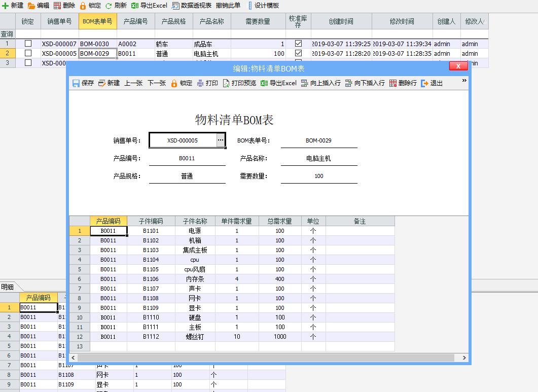Insert a row above in BOM table
538x392 pixels.
(305, 83)
